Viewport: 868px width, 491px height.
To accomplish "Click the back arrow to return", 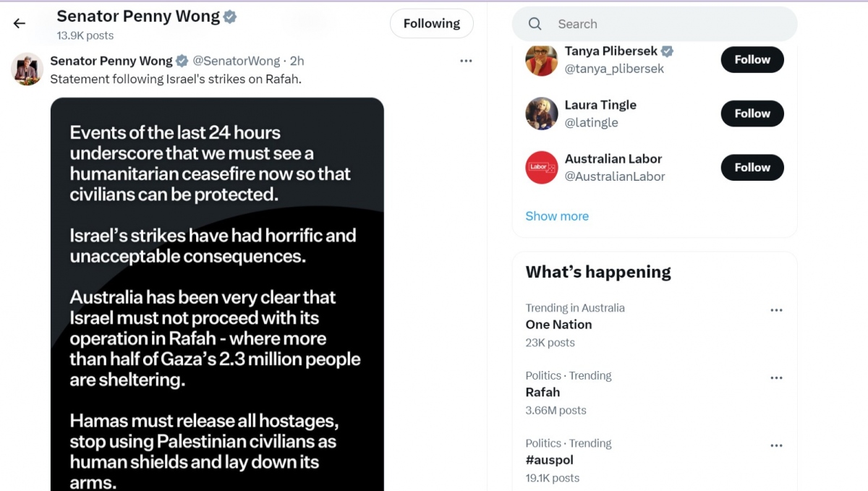I will (18, 23).
